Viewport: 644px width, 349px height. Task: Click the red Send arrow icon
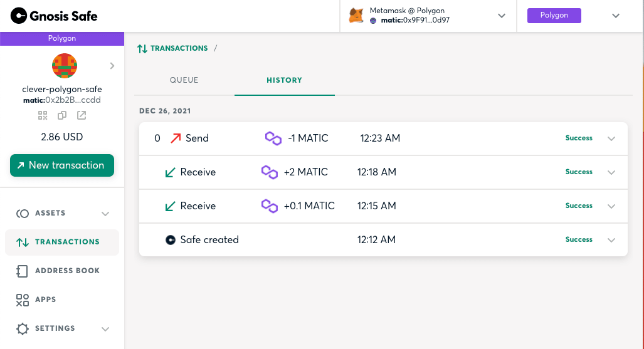(176, 138)
